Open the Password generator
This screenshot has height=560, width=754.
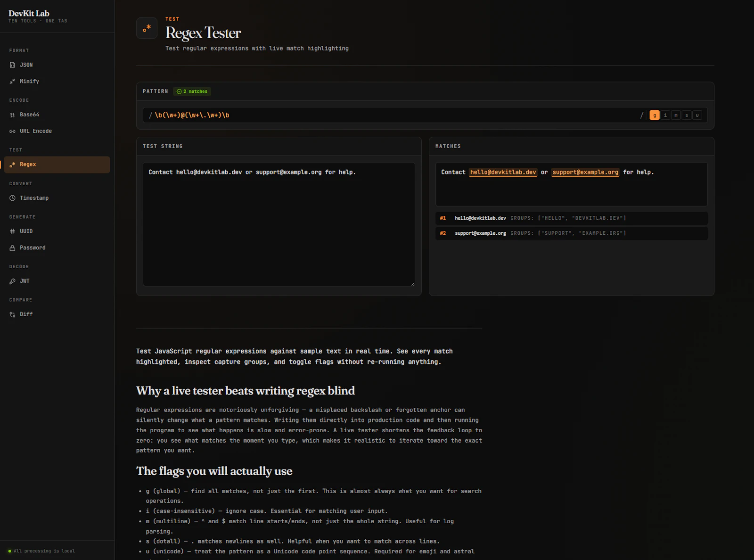click(x=57, y=248)
